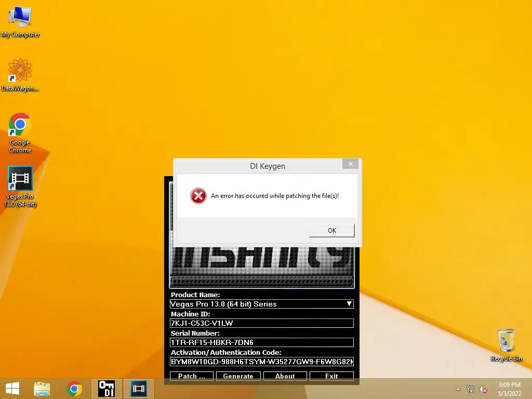
Task: Click the Windows Start button
Action: [x=12, y=389]
